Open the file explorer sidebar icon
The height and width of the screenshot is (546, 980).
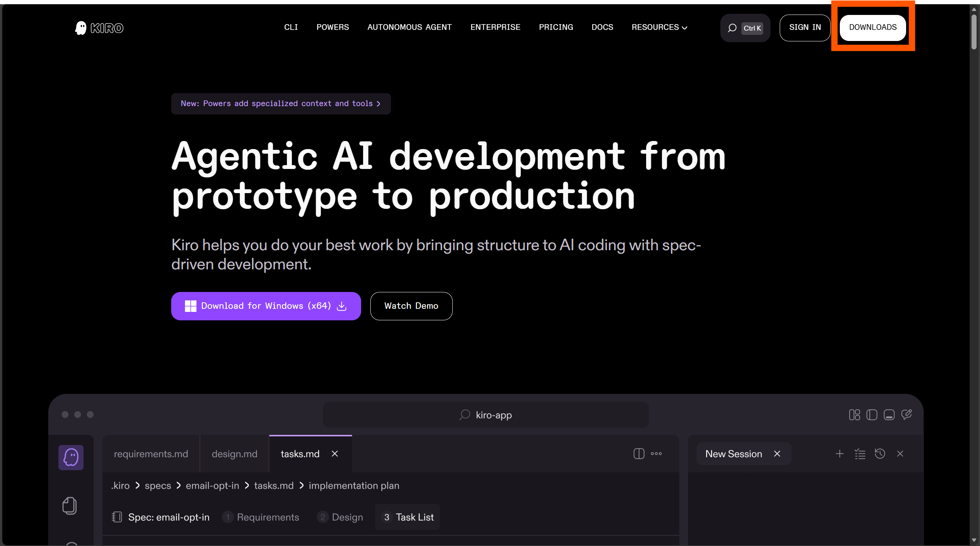pyautogui.click(x=69, y=506)
